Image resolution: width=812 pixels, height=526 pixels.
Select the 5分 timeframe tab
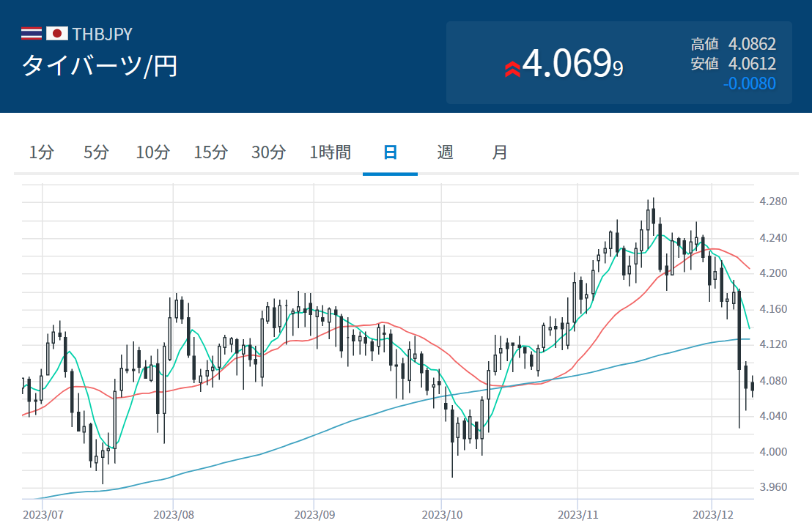point(96,152)
